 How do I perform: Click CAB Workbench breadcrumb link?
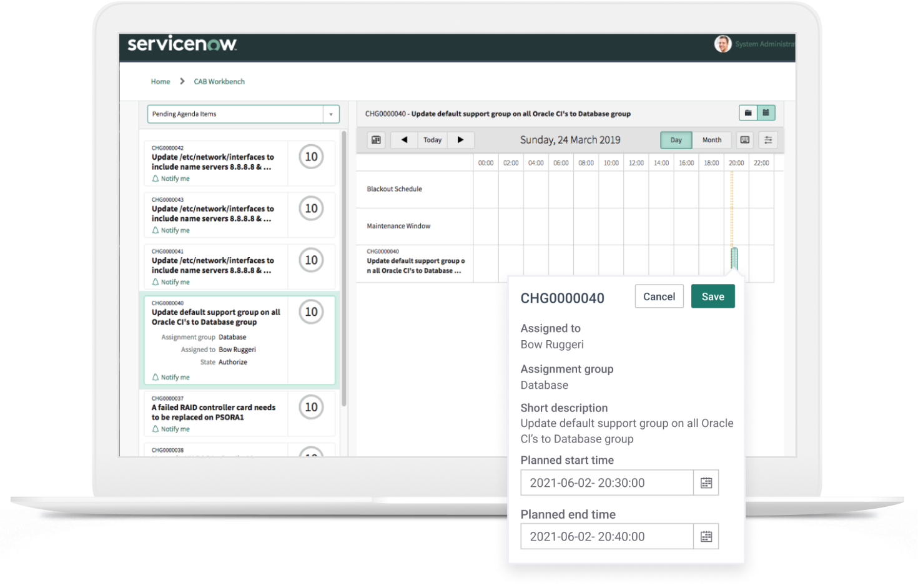(219, 82)
